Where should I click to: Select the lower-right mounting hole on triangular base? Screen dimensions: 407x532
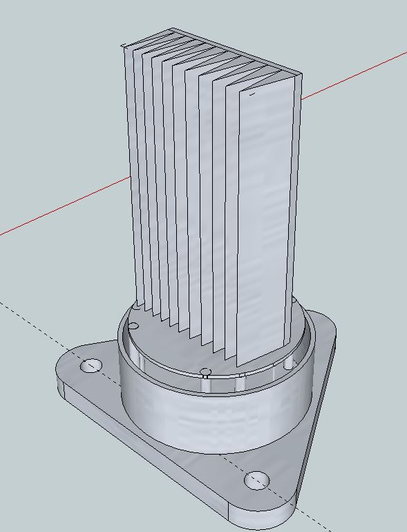256,480
